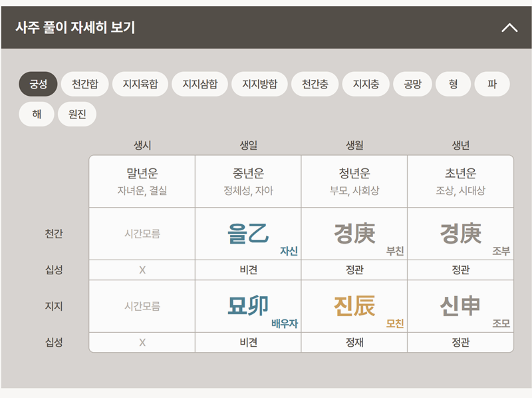
Task: Click the 진辰 earthly branch character
Action: tap(354, 306)
